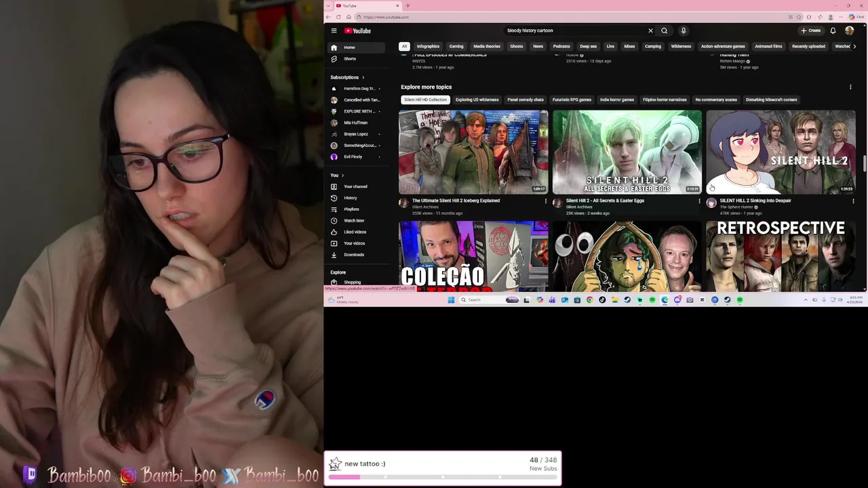Click the browser back arrow
Screen dimensions: 868x488
pos(329,17)
